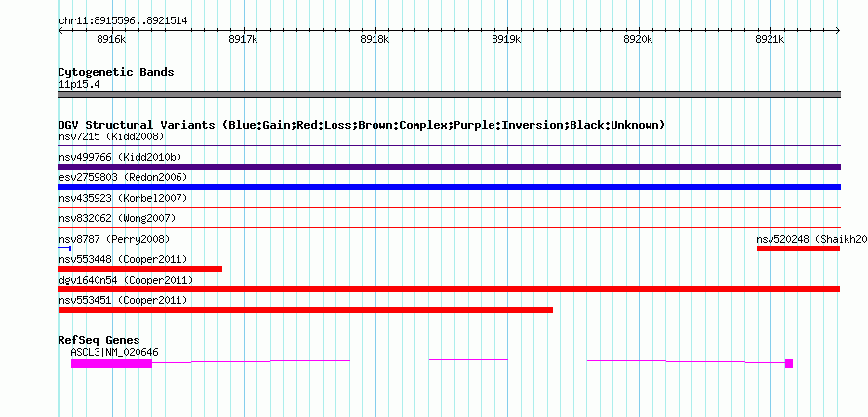Click the 8919k ruler tick label

point(506,39)
